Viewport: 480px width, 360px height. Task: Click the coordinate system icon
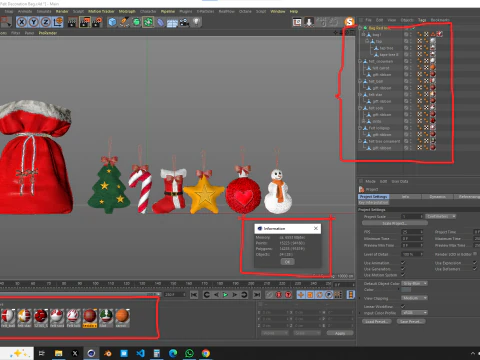tap(58, 22)
